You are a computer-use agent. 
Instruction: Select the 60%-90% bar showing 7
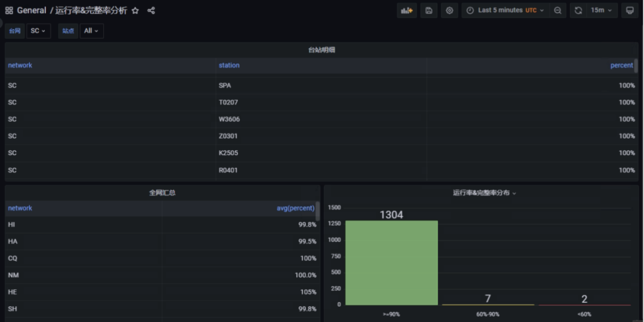[488, 304]
